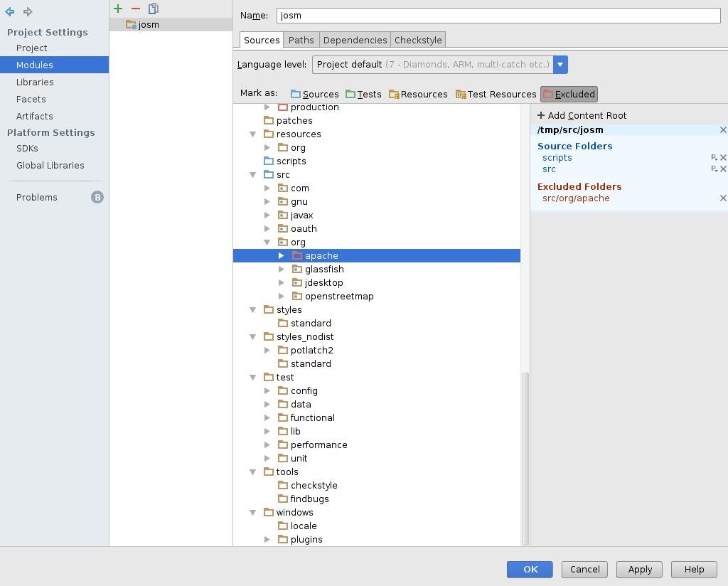Mark folder as Tests

point(363,94)
